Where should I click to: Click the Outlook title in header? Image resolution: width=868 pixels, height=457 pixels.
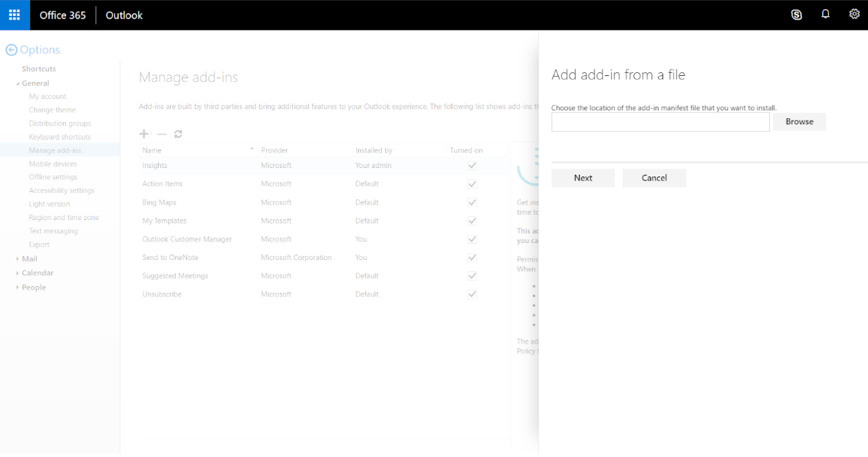coord(124,15)
